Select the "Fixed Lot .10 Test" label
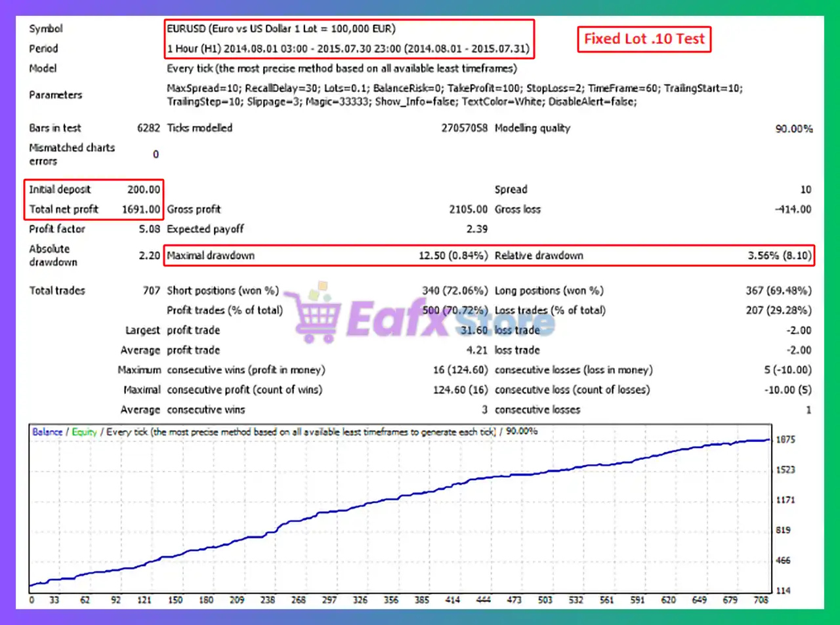 click(644, 39)
